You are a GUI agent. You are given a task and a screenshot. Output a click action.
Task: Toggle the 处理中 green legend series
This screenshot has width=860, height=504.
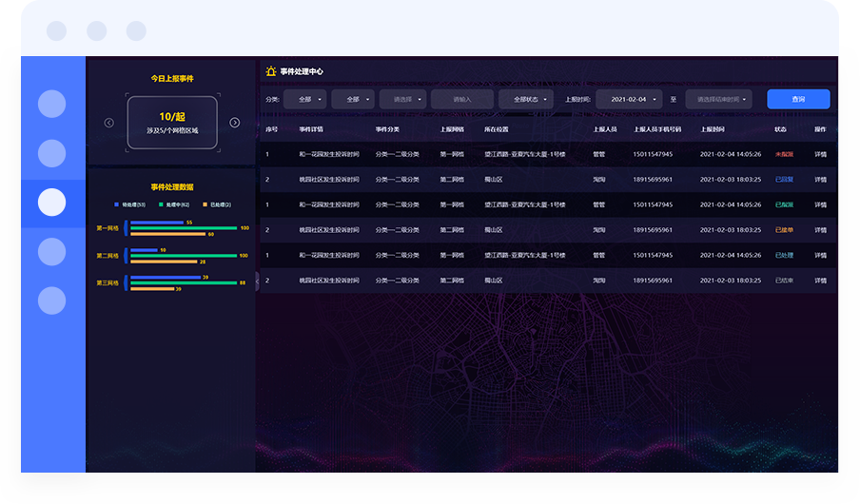172,204
